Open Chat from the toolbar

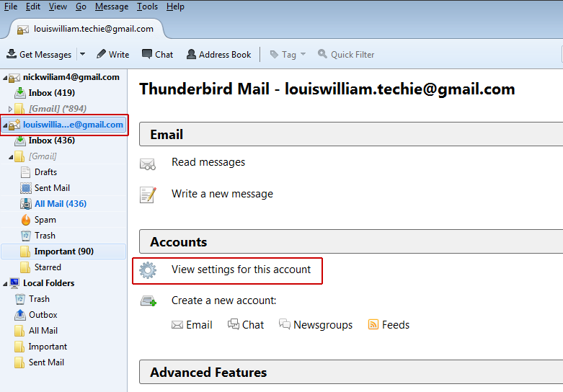tap(157, 54)
